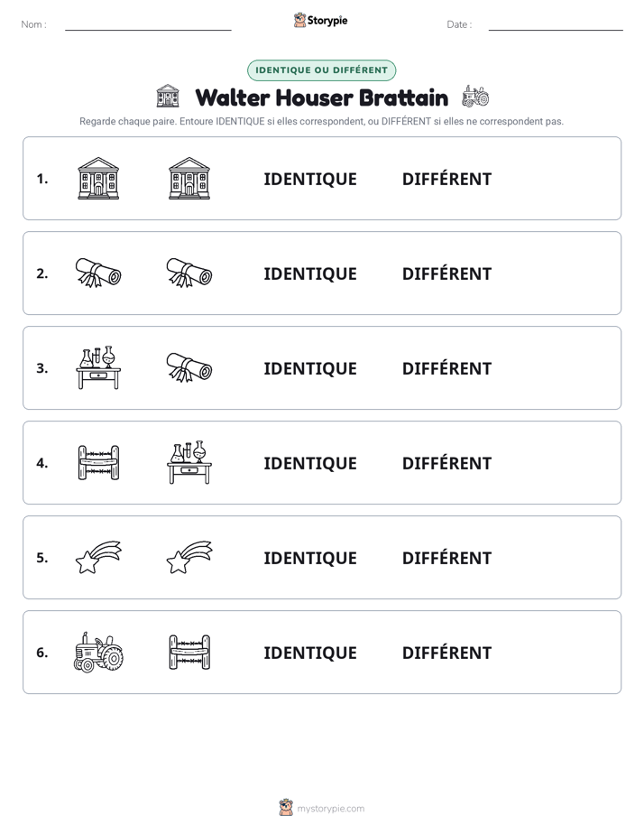The height and width of the screenshot is (834, 644).
Task: Click the building icon beside the title
Action: [168, 97]
